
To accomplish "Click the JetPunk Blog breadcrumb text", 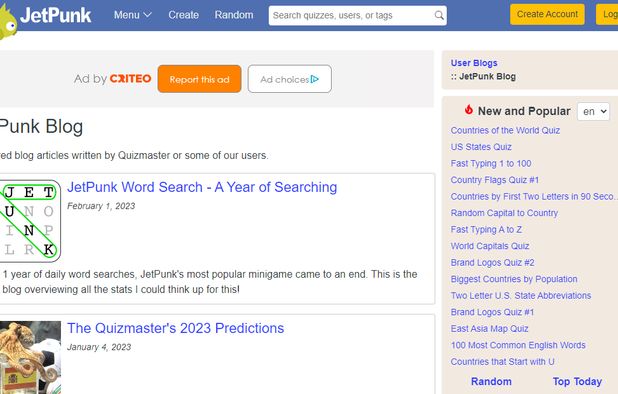I will pyautogui.click(x=487, y=77).
